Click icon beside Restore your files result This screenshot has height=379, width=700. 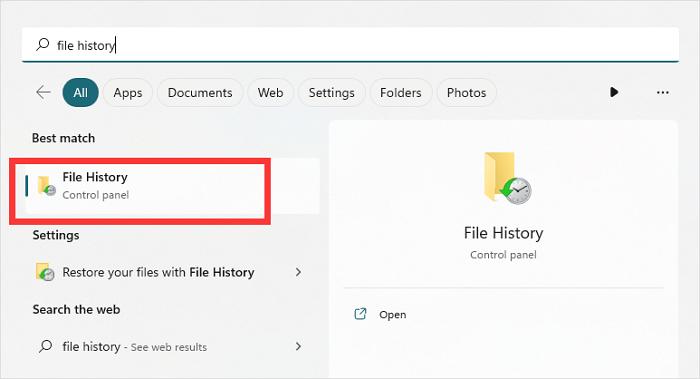tap(45, 272)
